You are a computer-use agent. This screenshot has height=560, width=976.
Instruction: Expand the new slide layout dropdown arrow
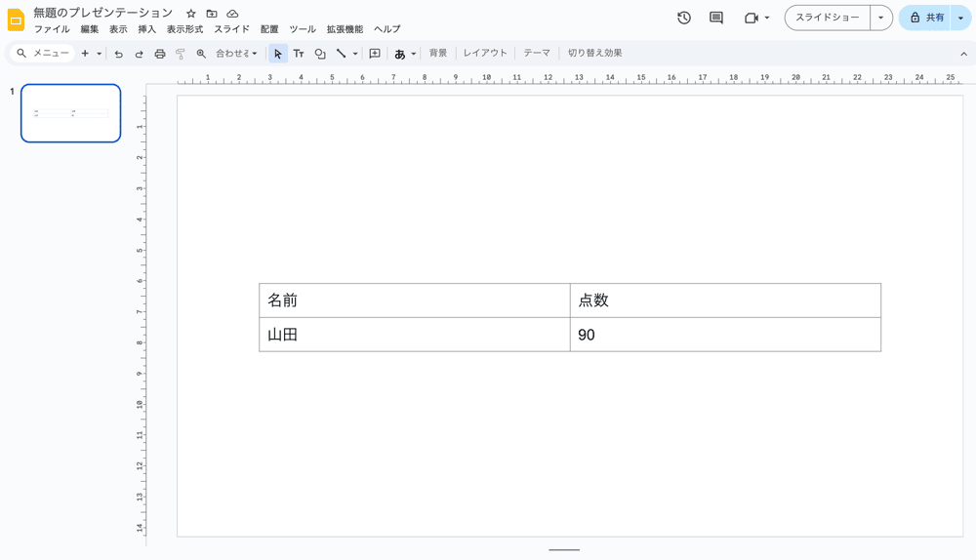point(99,54)
